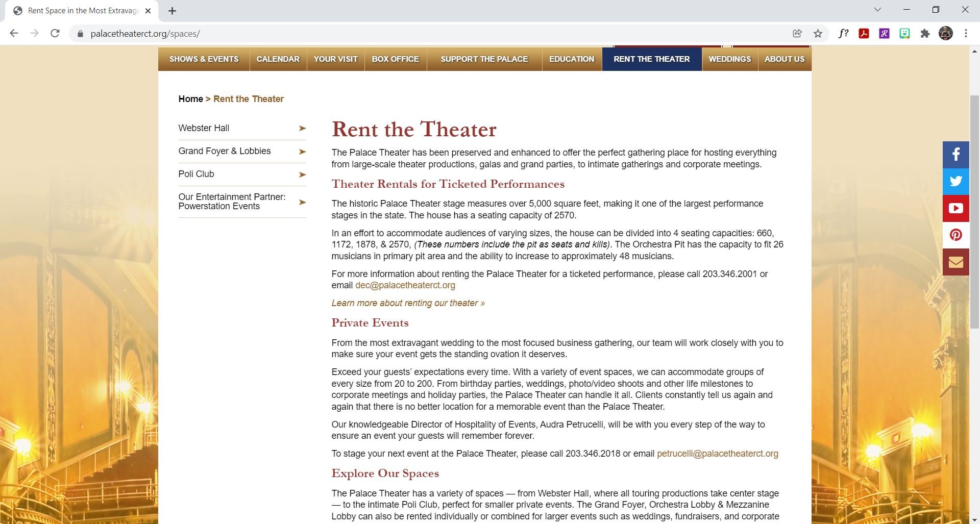Image resolution: width=980 pixels, height=524 pixels.
Task: Open Education menu item
Action: click(x=572, y=59)
